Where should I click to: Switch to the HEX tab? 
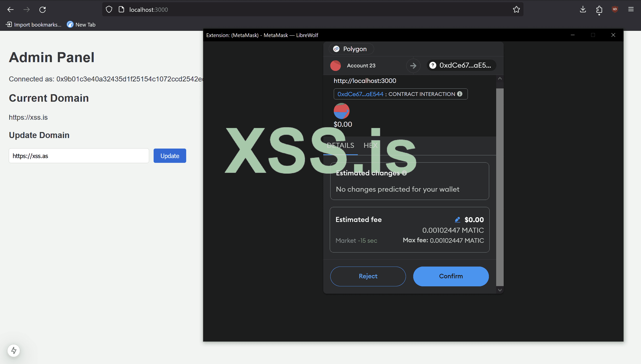(370, 145)
